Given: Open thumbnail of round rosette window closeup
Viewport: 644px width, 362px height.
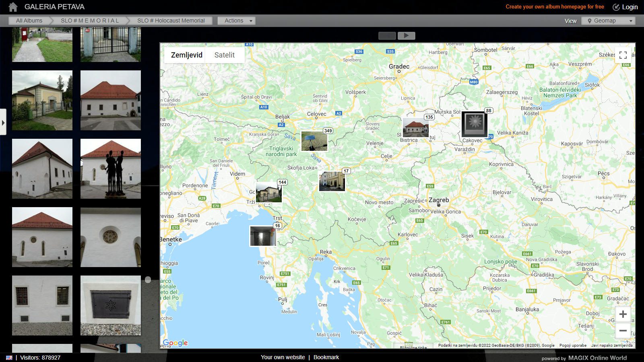Looking at the screenshot, I should (111, 237).
